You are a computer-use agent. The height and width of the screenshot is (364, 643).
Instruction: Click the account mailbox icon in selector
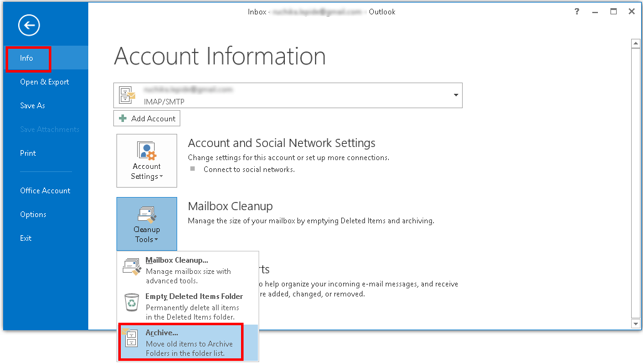127,95
